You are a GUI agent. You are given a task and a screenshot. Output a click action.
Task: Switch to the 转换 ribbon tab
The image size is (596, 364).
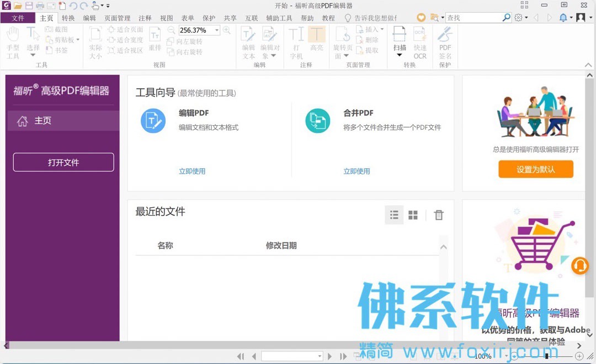[68, 18]
